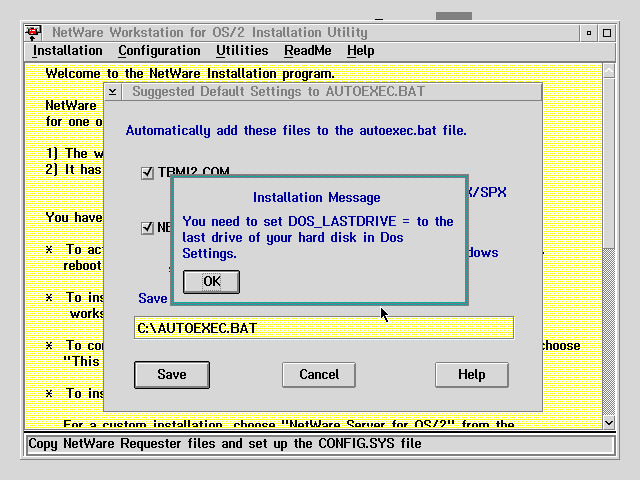Screen dimensions: 640x480
Task: Open the ReadMe menu
Action: pyautogui.click(x=308, y=51)
